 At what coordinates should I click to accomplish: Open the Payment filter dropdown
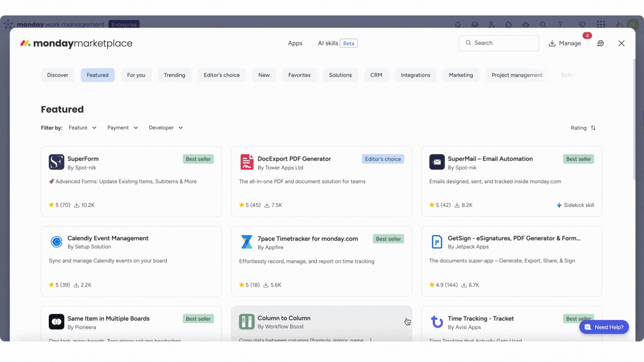(x=122, y=128)
